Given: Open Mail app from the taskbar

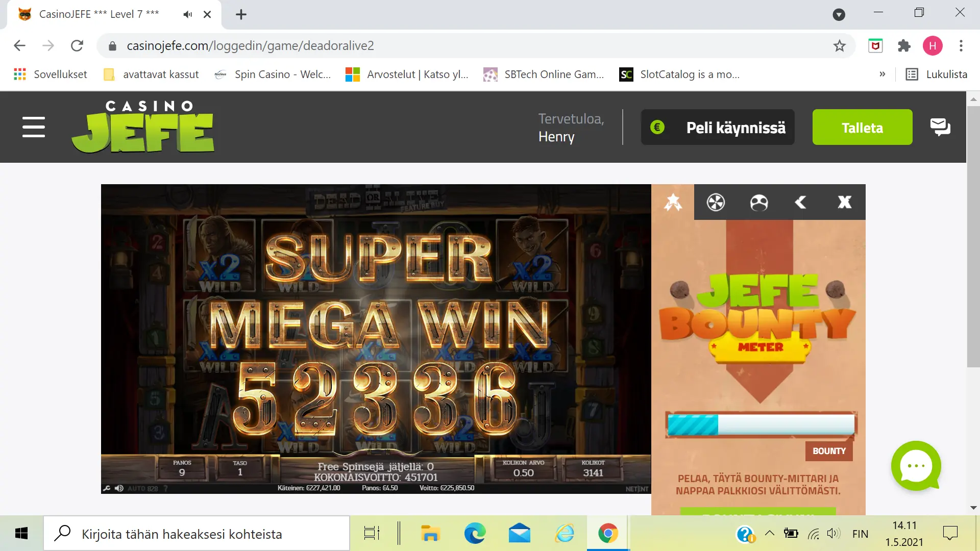Looking at the screenshot, I should pyautogui.click(x=520, y=534).
